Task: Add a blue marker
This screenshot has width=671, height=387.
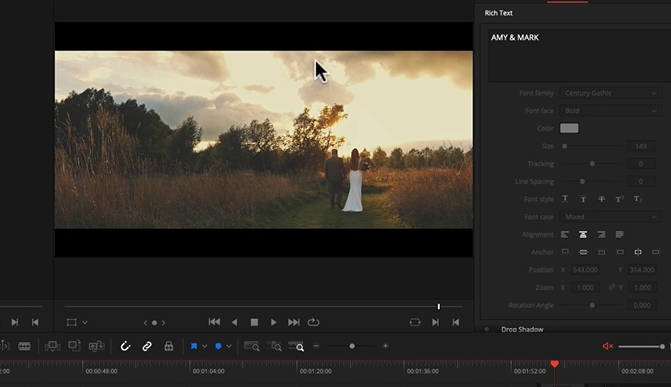Action: 218,346
